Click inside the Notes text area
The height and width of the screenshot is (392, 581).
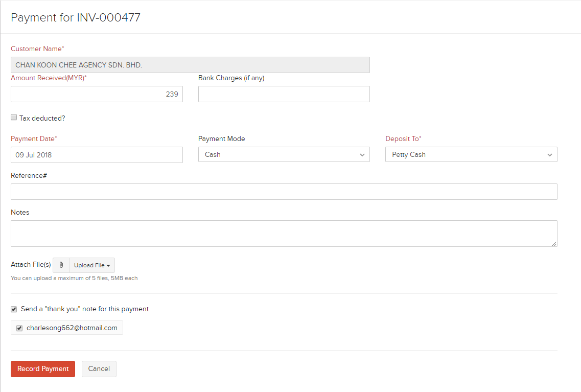pos(284,234)
